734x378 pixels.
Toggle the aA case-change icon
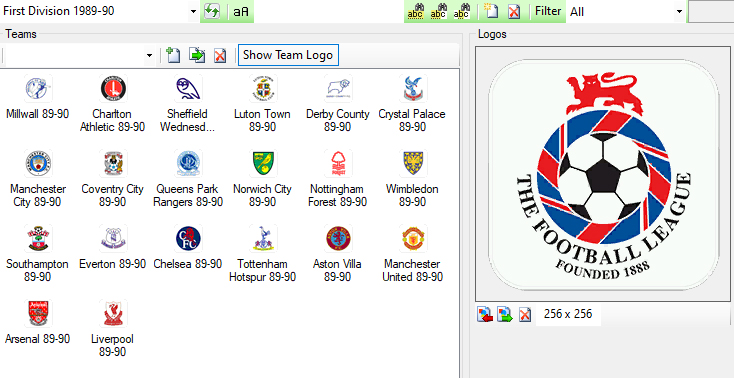tap(241, 12)
